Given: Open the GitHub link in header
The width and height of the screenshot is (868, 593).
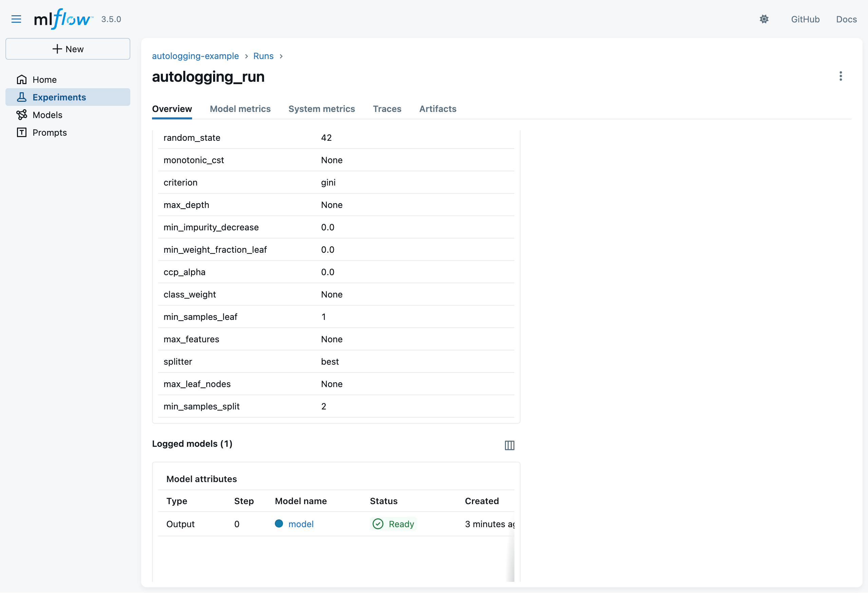Looking at the screenshot, I should [805, 19].
